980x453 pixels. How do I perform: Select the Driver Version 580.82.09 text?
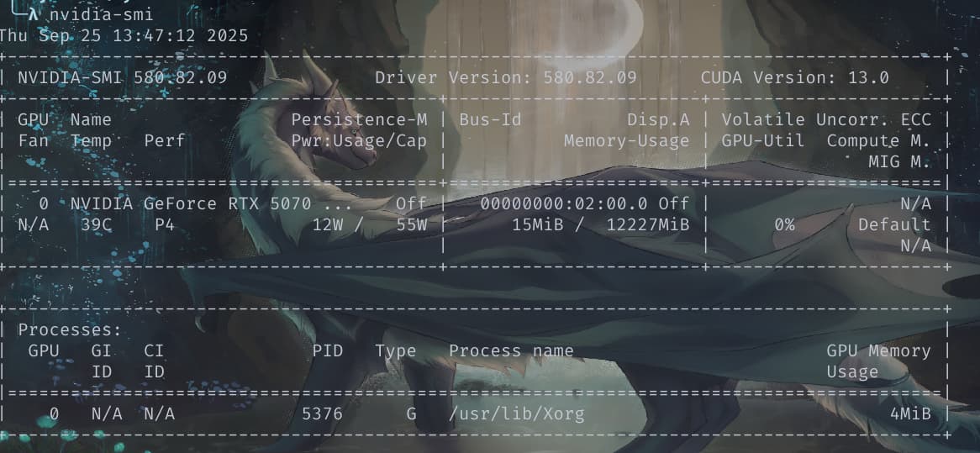coord(506,77)
